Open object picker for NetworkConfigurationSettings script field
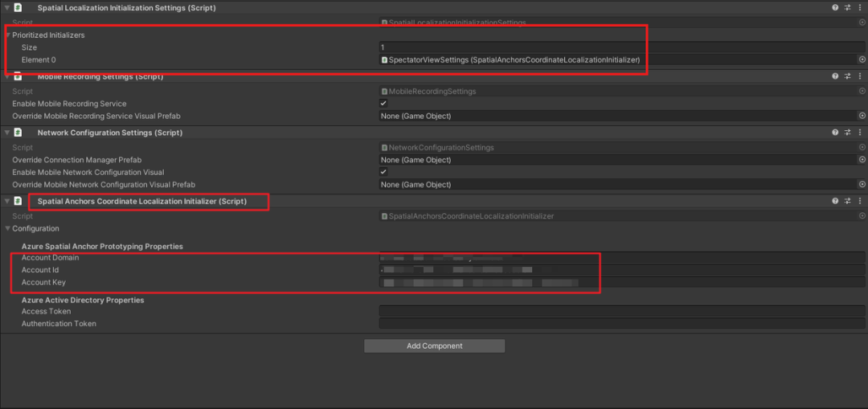 point(862,148)
